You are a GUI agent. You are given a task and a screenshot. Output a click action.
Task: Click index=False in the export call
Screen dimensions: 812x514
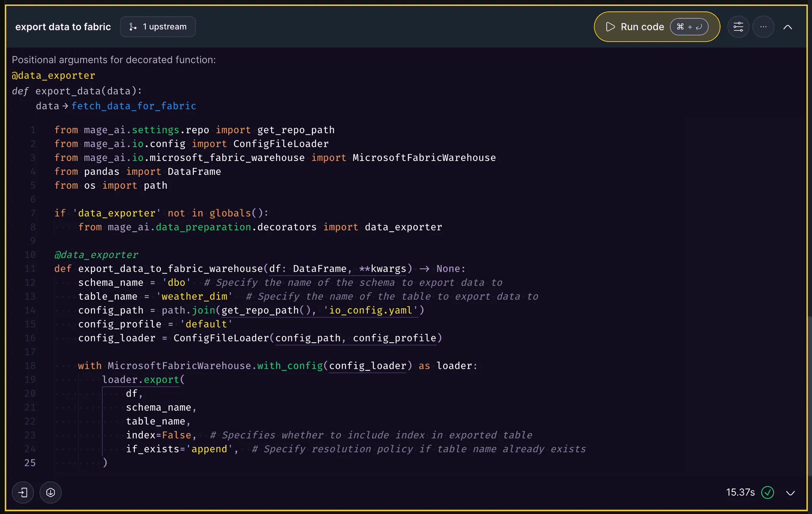tap(159, 435)
